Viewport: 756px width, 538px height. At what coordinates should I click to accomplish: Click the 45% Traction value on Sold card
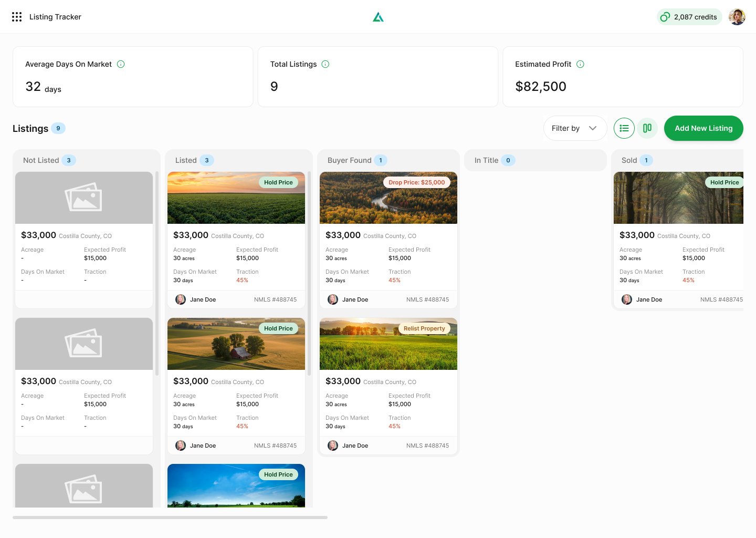(x=688, y=280)
